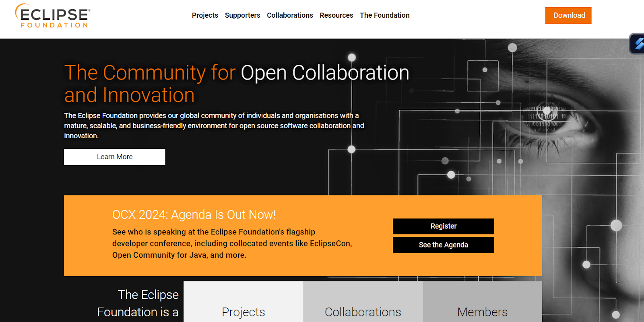Viewport: 644px width, 322px height.
Task: Click the orange Download button
Action: tap(568, 15)
